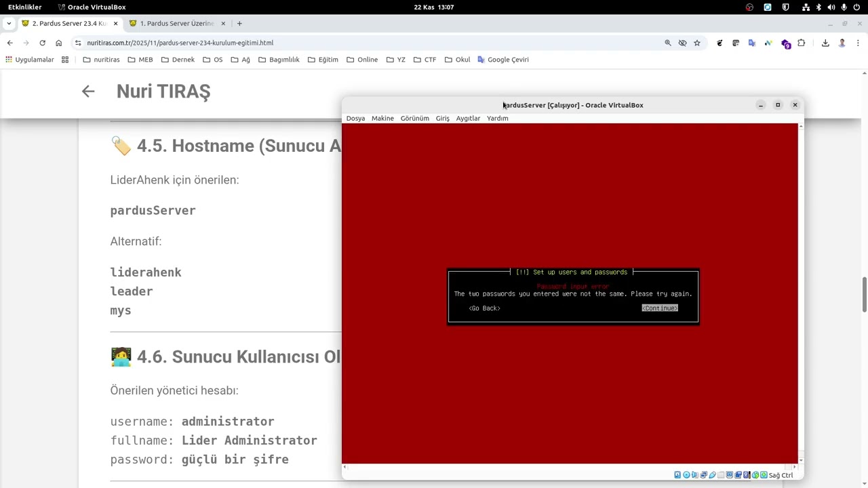
Task: Open a new Chrome tab
Action: (239, 23)
